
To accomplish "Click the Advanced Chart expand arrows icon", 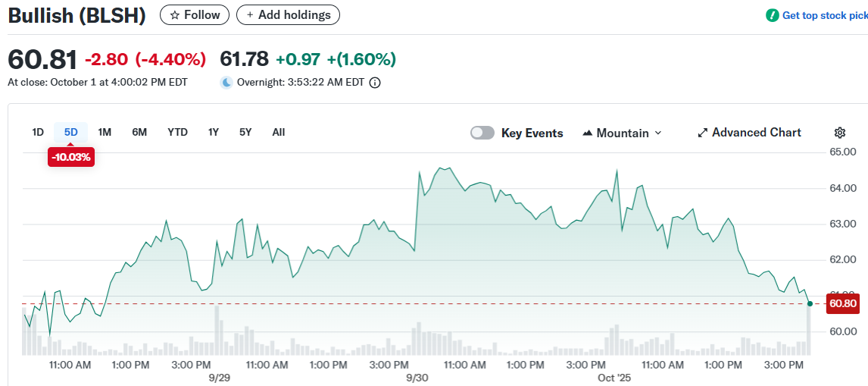I will point(702,133).
